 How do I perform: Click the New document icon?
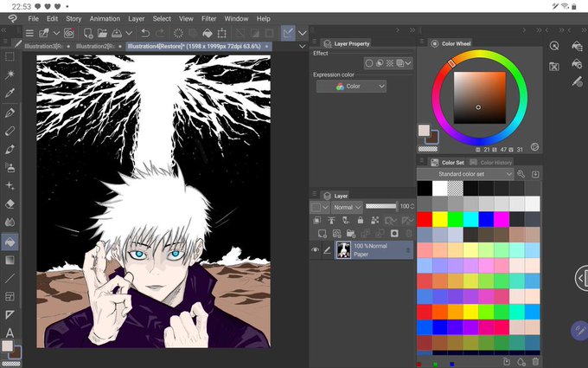[x=88, y=34]
